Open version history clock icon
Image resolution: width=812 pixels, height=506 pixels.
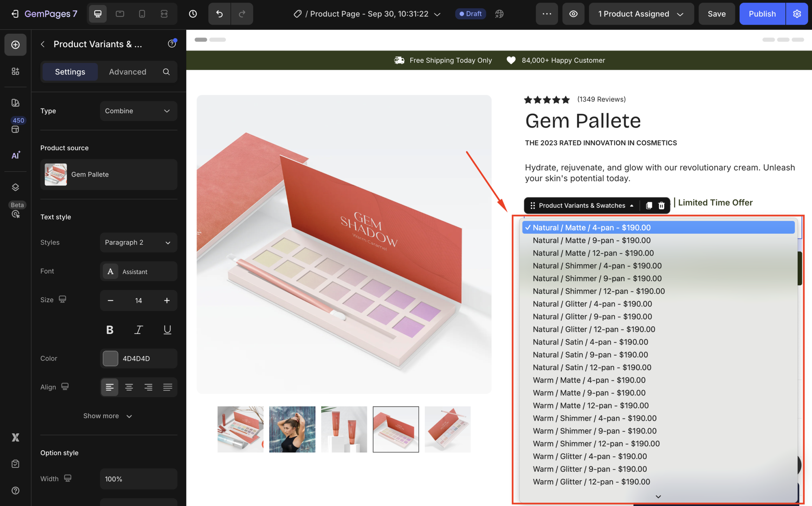point(193,14)
